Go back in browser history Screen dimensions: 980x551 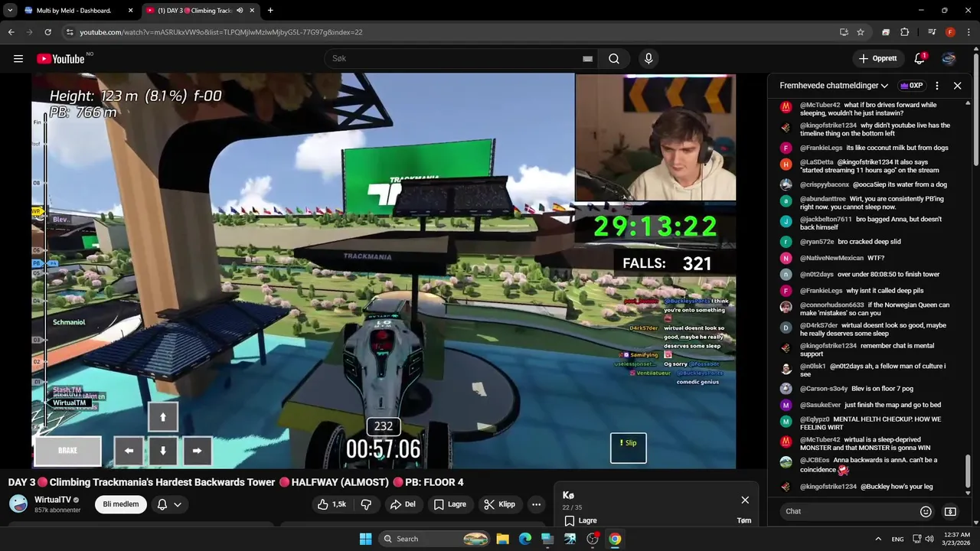click(x=11, y=32)
